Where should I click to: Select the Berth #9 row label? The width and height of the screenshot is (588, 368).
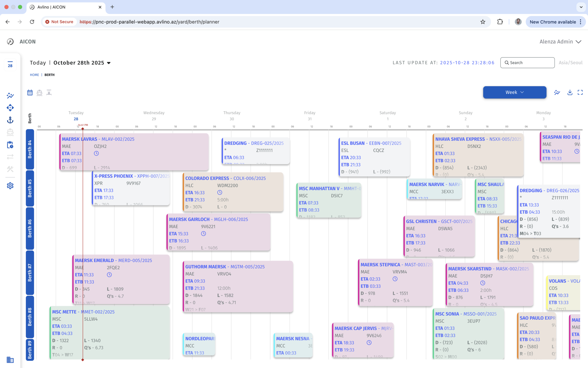click(30, 350)
